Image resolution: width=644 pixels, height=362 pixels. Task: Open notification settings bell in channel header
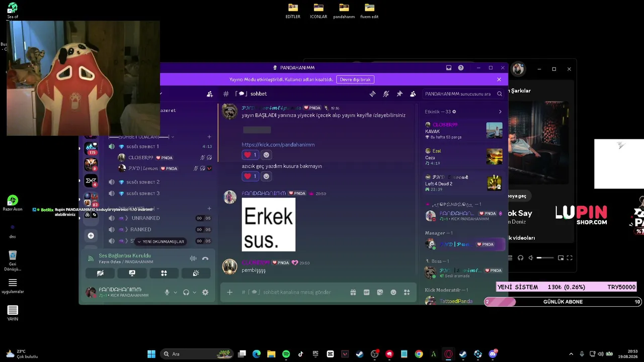386,94
